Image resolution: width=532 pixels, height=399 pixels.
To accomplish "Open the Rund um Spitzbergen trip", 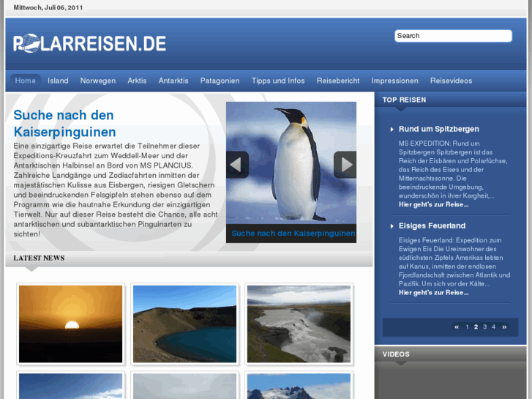I will coord(439,130).
